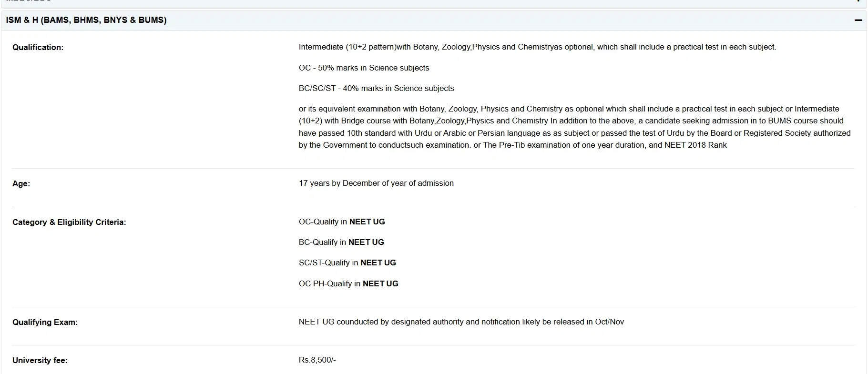
Task: Click the 'SC/ST-Qualify in NEET UG' line
Action: pyautogui.click(x=347, y=263)
